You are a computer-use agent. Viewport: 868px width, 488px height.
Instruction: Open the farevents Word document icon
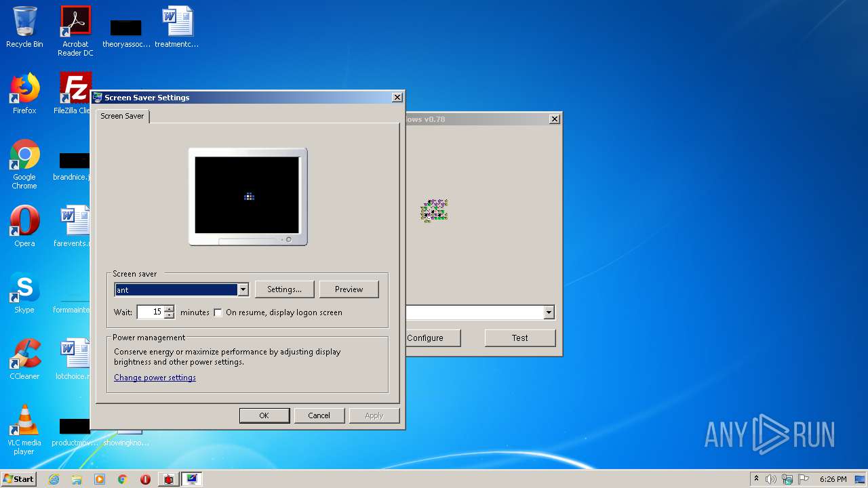[73, 226]
